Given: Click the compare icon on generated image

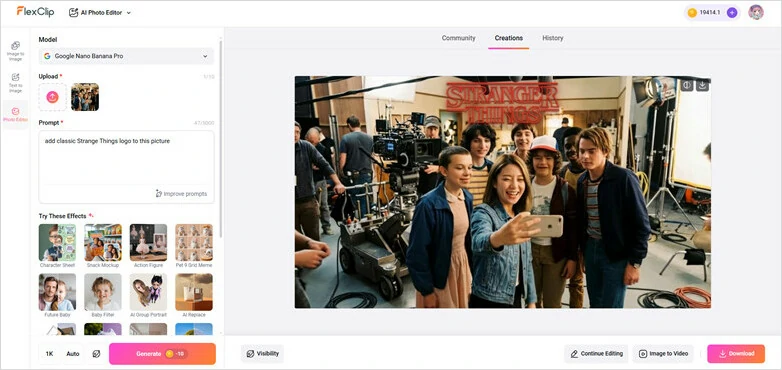Looking at the screenshot, I should click(x=687, y=85).
